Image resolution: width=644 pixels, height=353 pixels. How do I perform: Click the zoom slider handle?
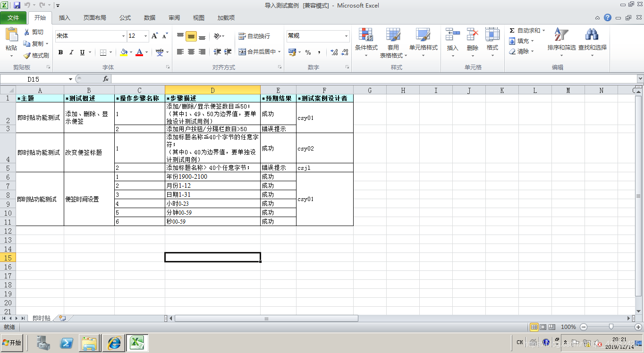click(x=611, y=327)
